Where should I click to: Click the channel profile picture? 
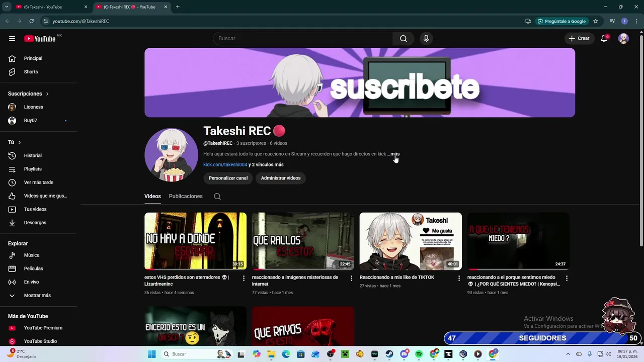point(171,155)
